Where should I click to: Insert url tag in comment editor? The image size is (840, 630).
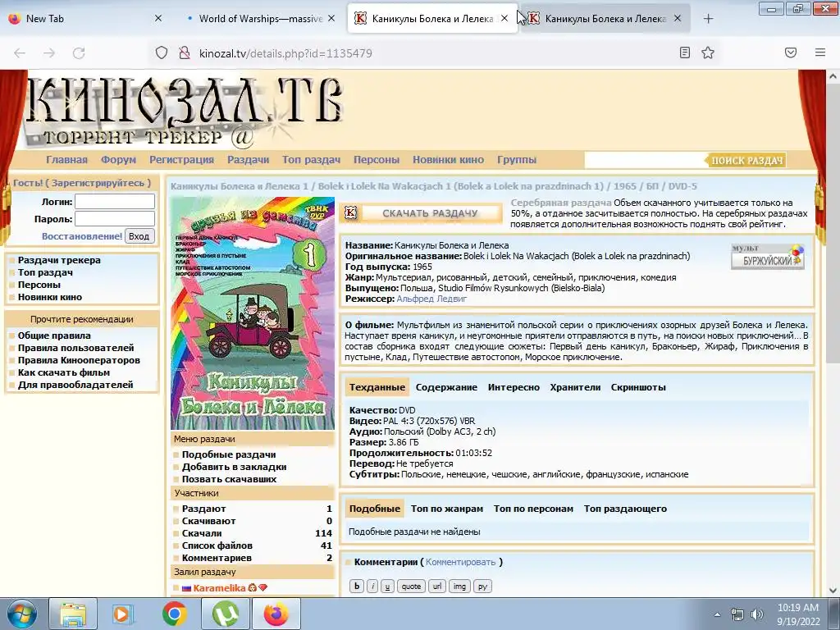tap(437, 586)
